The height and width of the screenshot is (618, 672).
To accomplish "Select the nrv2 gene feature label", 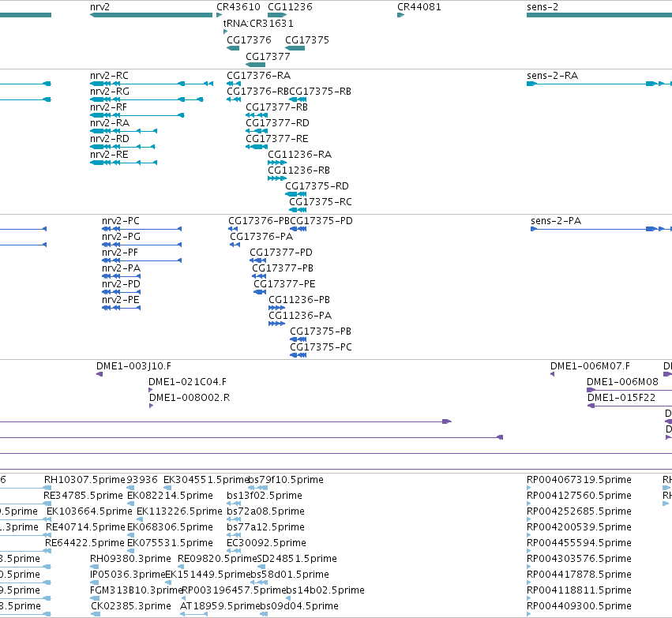I will (99, 7).
